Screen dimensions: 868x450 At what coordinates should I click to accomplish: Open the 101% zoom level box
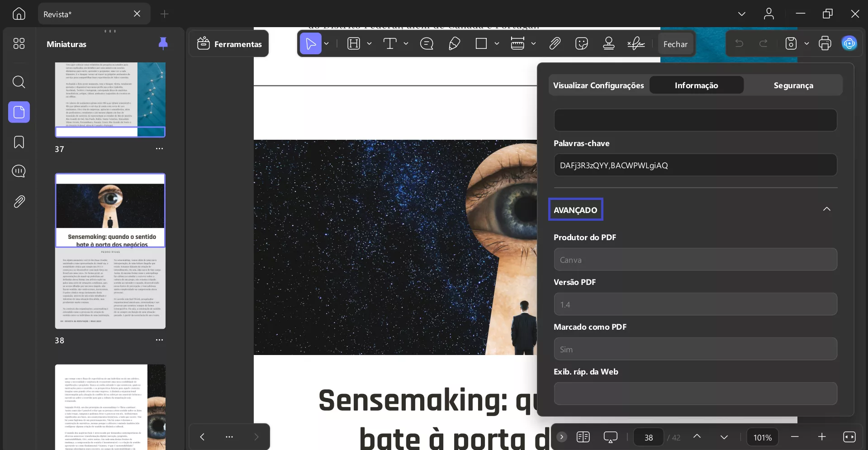(763, 437)
